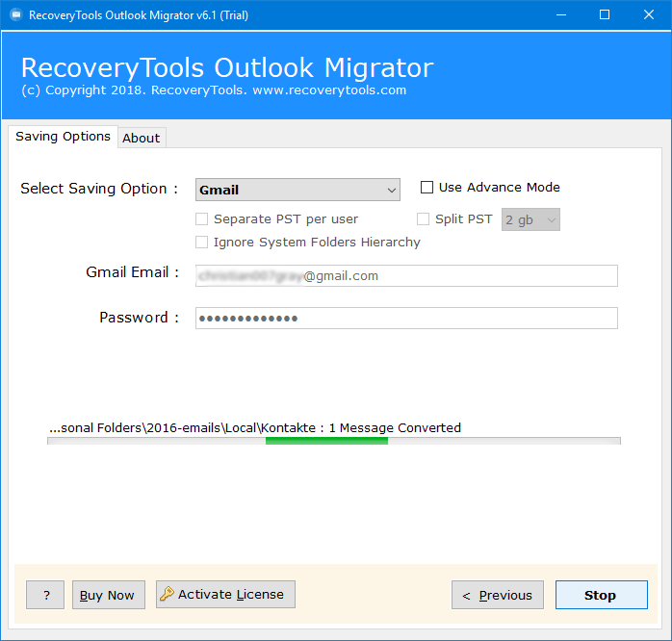Screen dimensions: 672x641
Task: Click the 'Password :' label
Action: pyautogui.click(x=139, y=318)
